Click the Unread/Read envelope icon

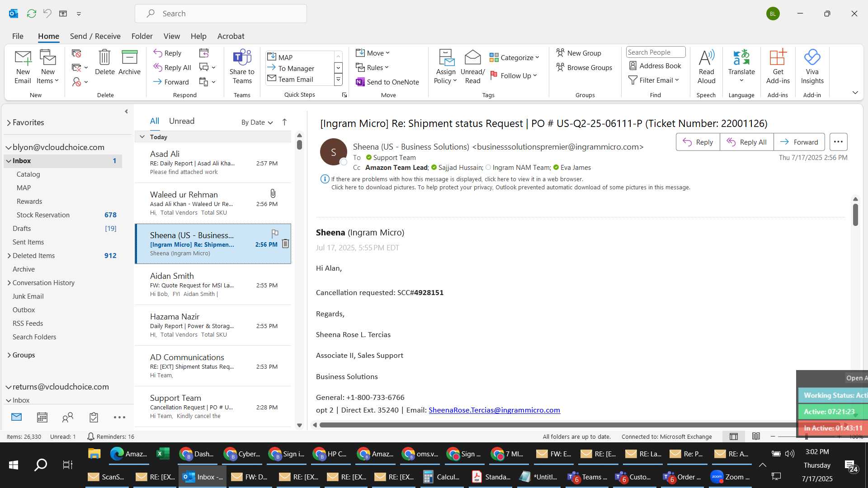[x=472, y=57]
